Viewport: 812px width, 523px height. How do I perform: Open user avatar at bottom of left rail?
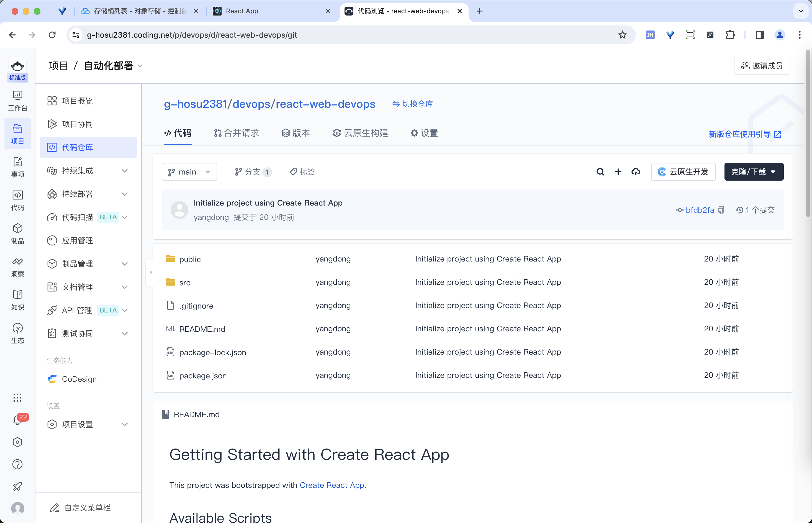18,508
